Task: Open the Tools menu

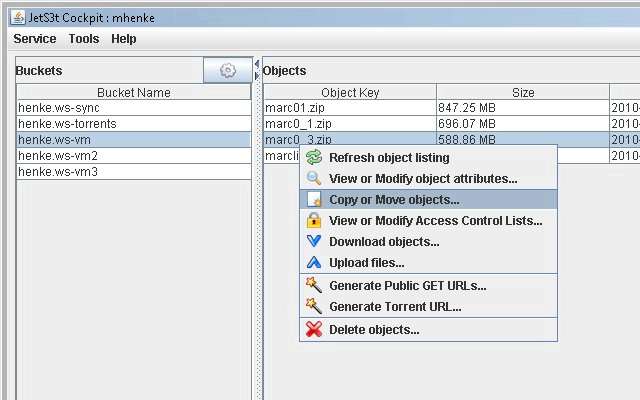Action: pos(84,39)
